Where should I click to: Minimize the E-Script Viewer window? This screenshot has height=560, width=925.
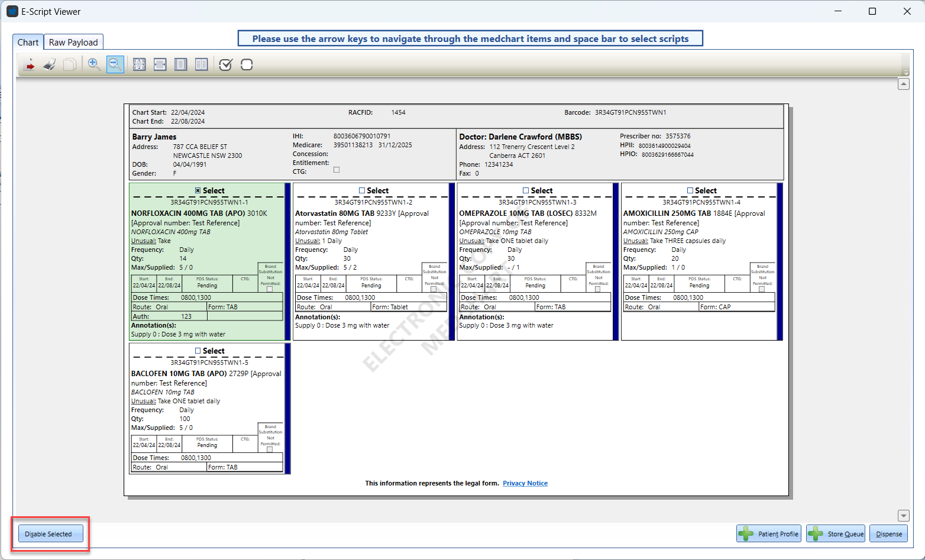(837, 11)
